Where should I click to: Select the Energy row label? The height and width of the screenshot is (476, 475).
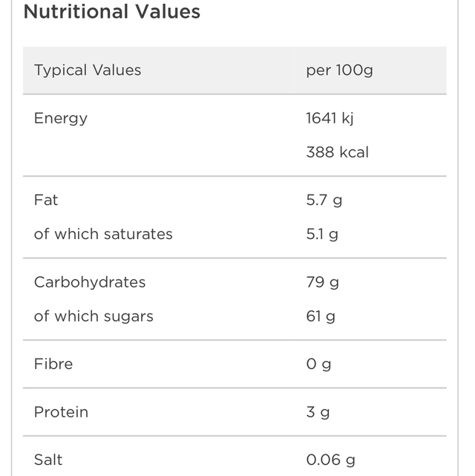click(61, 119)
